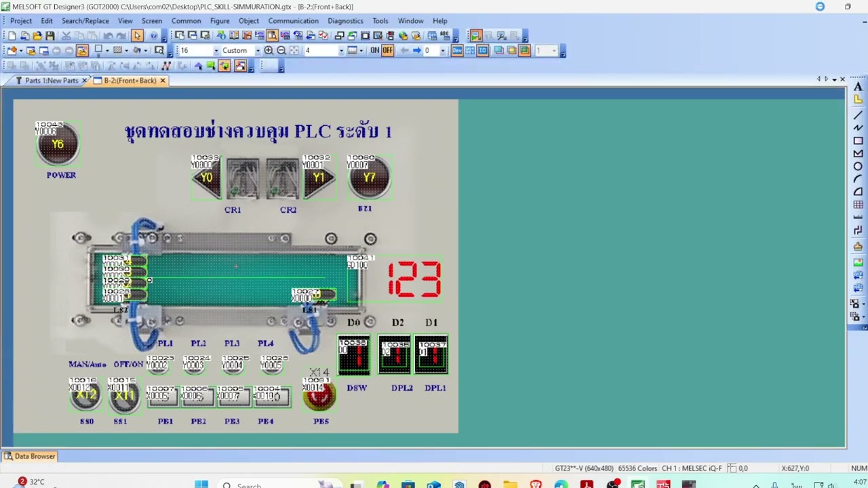868x488 pixels.
Task: Click the red 123 numeric display
Action: coord(414,279)
